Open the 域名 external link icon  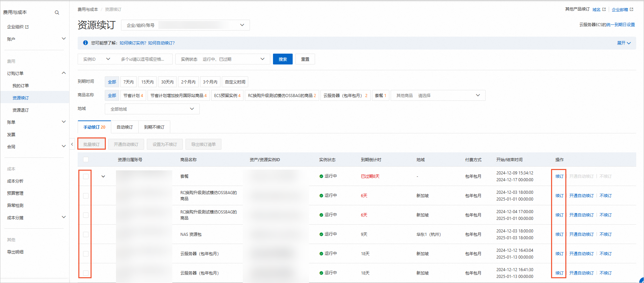(604, 10)
